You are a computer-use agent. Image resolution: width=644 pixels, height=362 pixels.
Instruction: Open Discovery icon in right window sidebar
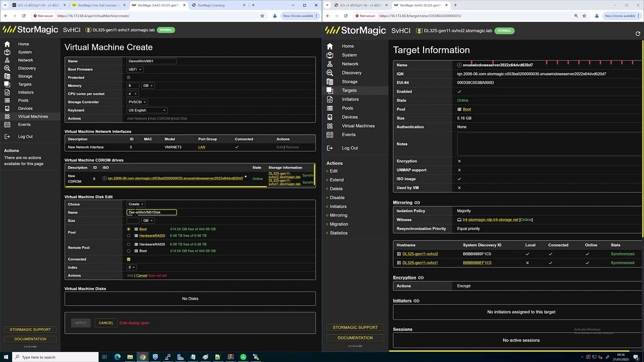[x=330, y=73]
